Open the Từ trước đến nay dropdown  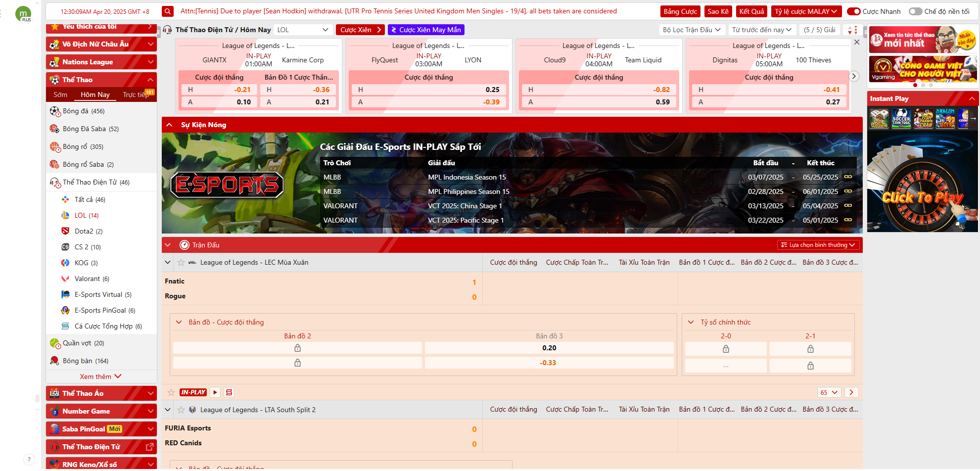pos(762,30)
